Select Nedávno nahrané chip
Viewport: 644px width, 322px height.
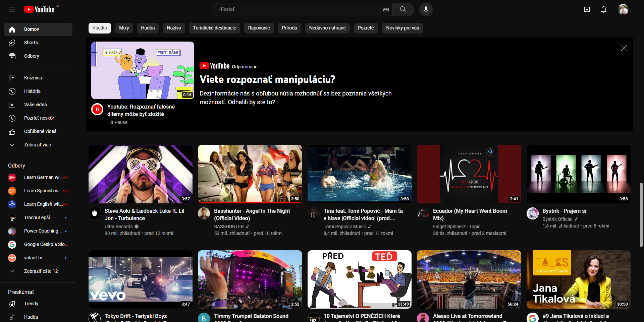point(327,28)
